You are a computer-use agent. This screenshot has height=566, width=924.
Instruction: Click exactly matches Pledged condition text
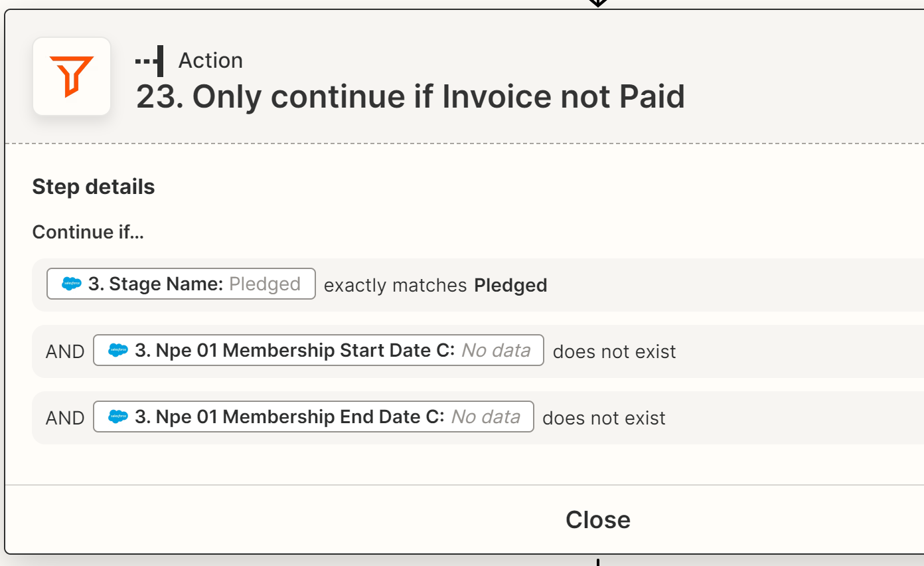[435, 286]
